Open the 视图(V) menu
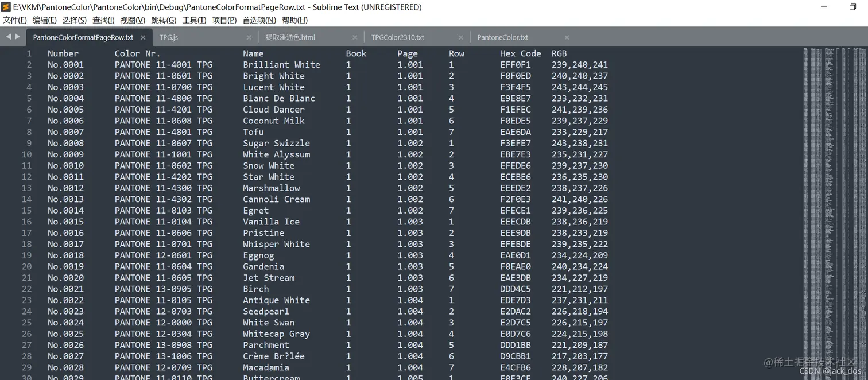The image size is (868, 380). tap(133, 20)
